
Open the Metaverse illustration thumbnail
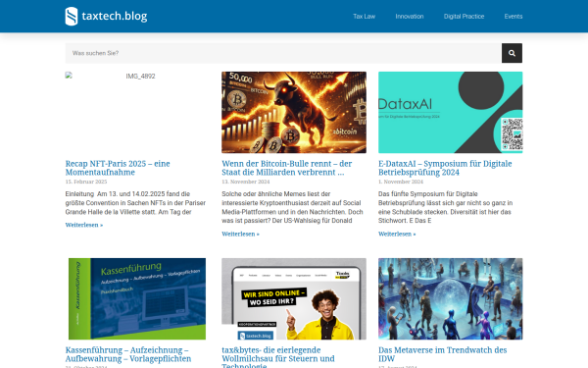pos(450,298)
